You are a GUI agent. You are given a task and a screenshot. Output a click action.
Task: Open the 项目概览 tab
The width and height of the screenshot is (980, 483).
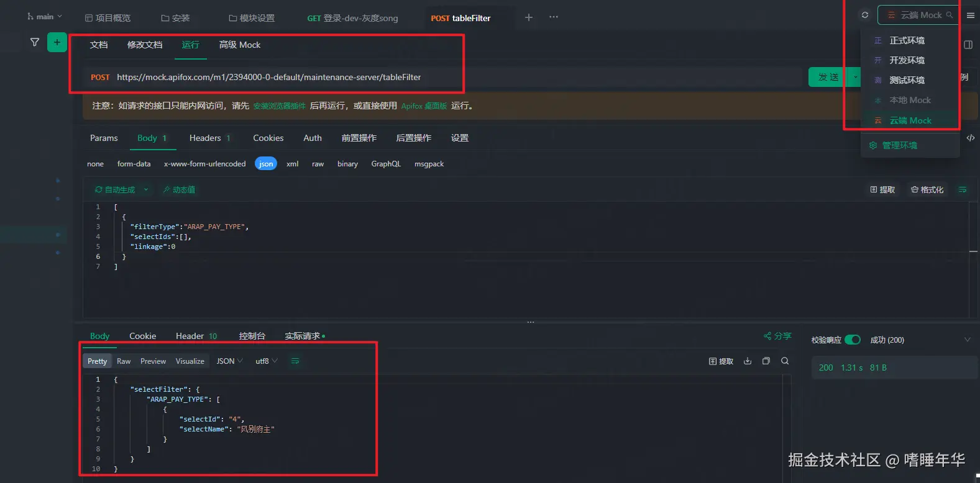108,18
